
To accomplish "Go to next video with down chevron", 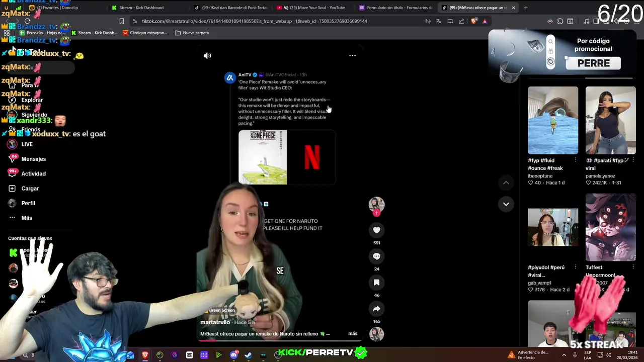I will [506, 204].
